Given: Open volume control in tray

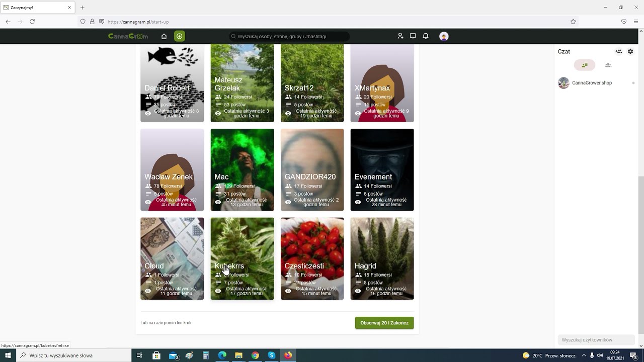Looking at the screenshot, I should (600, 355).
